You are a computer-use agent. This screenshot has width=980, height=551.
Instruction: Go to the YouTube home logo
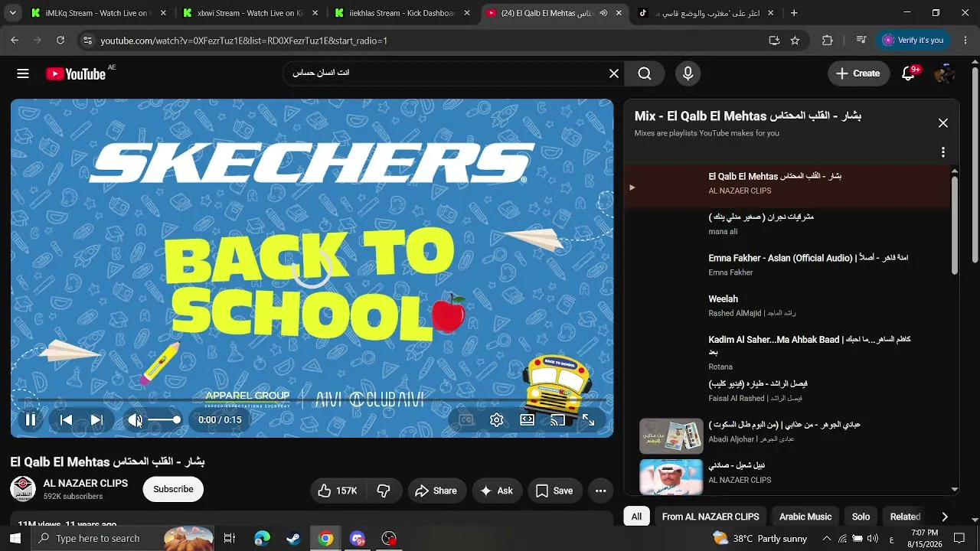coord(75,73)
